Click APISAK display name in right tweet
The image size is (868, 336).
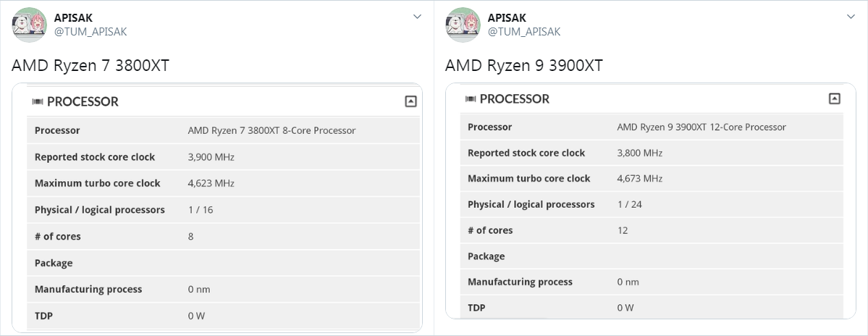507,17
